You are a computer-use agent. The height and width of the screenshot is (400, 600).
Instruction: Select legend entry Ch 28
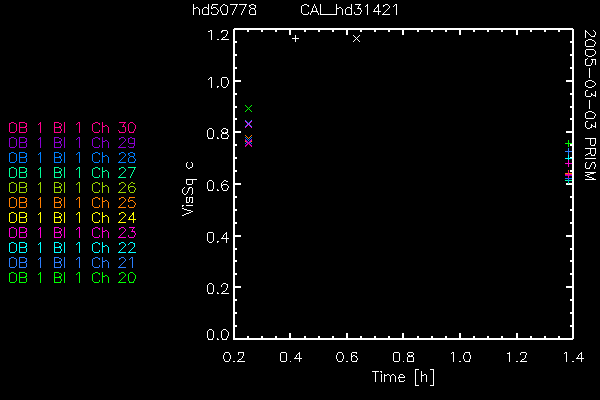(72, 158)
